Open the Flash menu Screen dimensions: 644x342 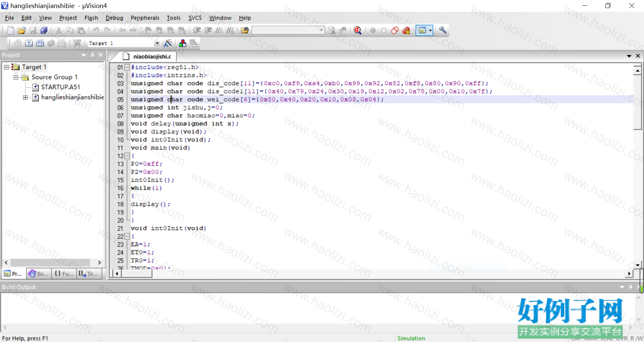click(91, 18)
